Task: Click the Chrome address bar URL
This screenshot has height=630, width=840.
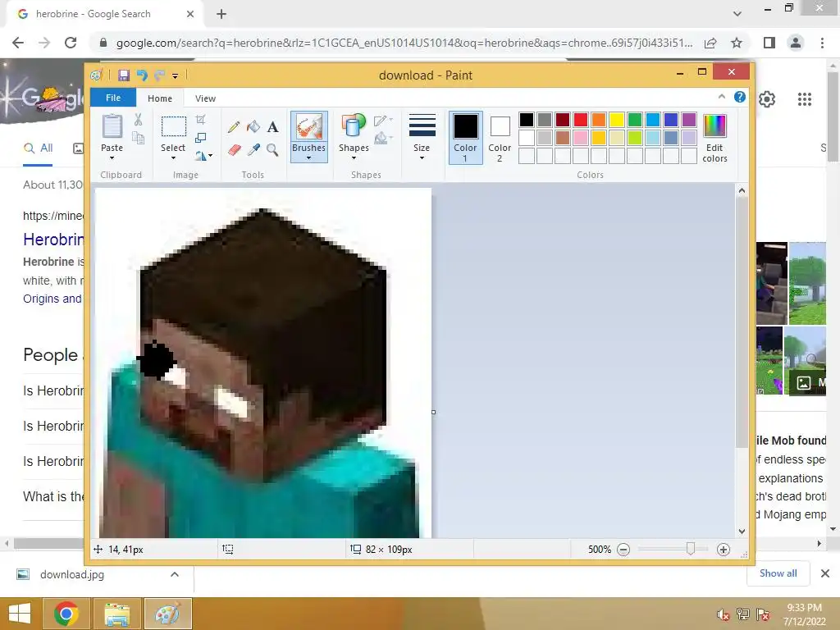Action: point(404,43)
